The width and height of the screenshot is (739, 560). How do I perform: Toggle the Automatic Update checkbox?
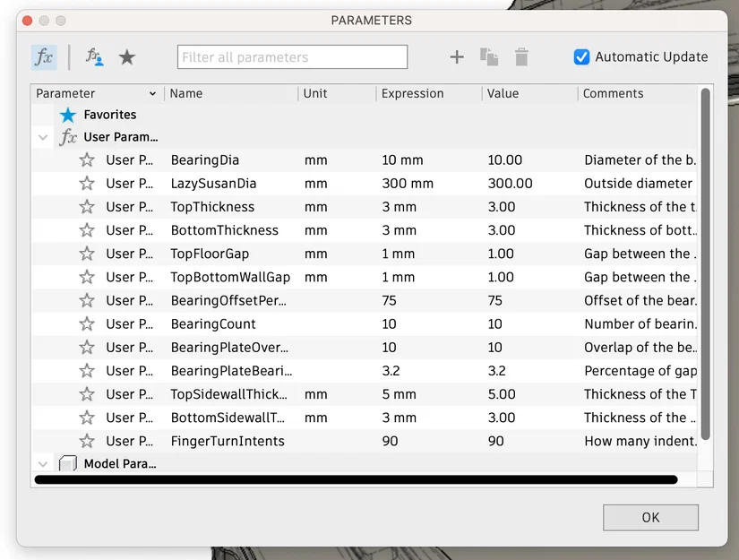pyautogui.click(x=581, y=57)
